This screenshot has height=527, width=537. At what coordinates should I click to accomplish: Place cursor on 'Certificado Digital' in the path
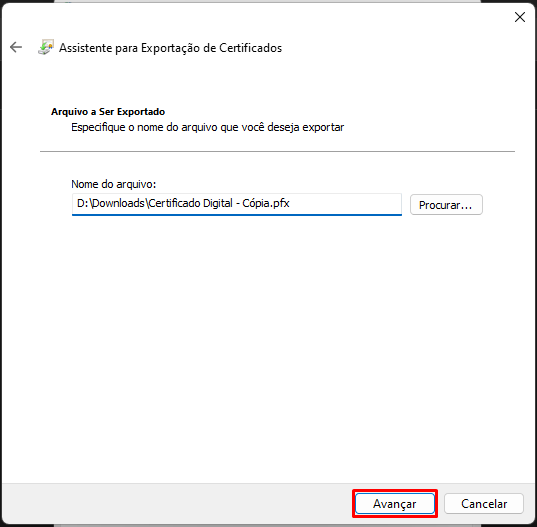click(x=191, y=203)
